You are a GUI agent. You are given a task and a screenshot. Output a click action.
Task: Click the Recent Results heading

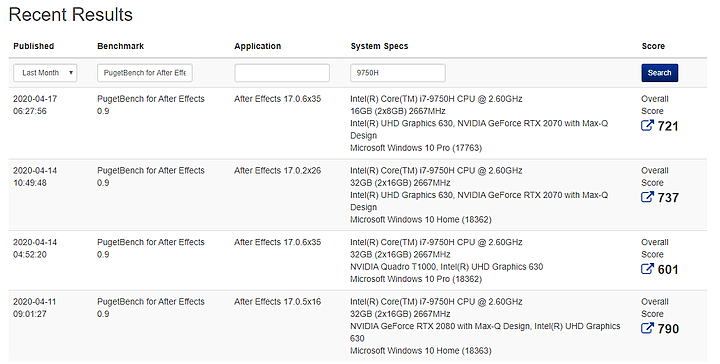(x=71, y=15)
